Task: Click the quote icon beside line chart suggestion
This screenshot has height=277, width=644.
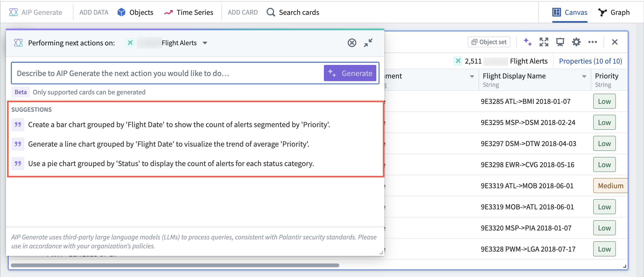Action: [18, 144]
